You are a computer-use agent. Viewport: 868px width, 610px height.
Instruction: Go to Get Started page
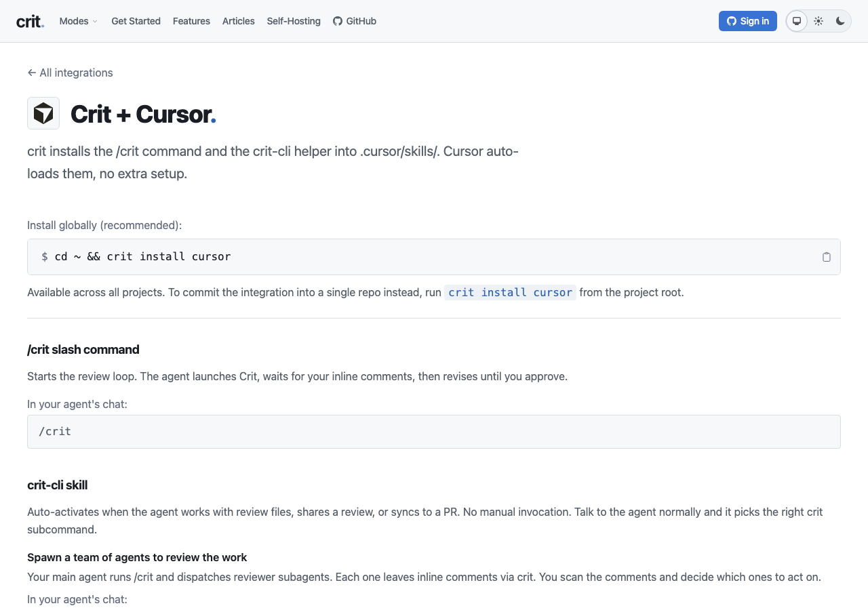click(136, 21)
